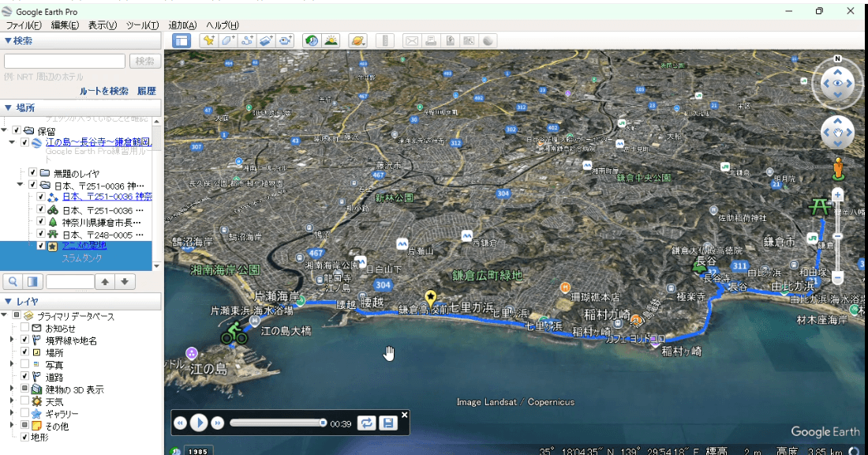The image size is (868, 455).
Task: Collapse the 保留 folder in places
Action: coord(6,130)
